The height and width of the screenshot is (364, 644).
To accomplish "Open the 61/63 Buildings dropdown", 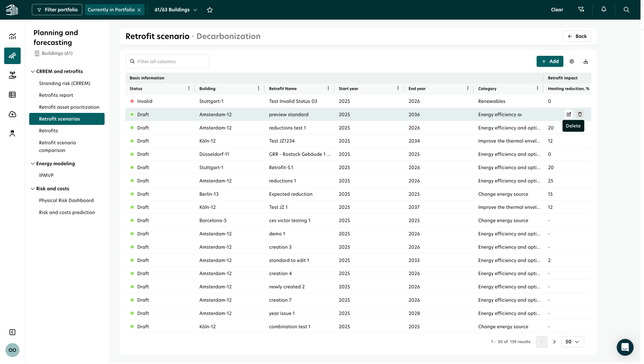I will [176, 10].
